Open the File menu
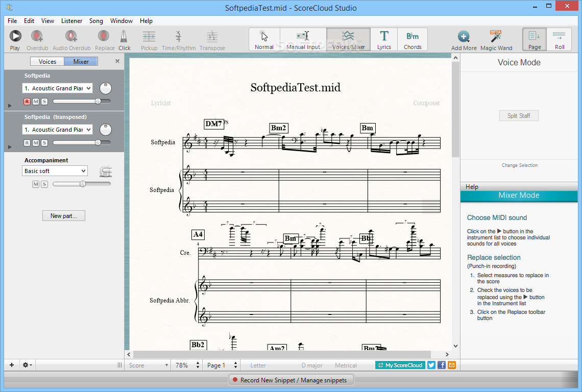This screenshot has height=392, width=582. tap(12, 21)
